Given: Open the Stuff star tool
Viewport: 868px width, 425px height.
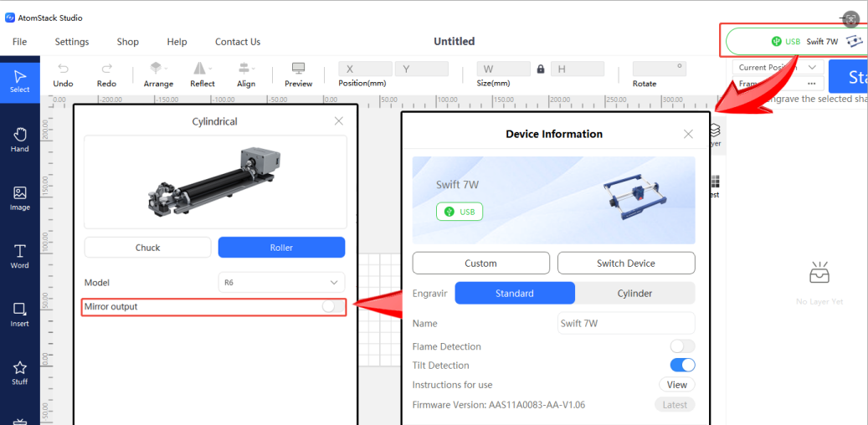Looking at the screenshot, I should click(20, 372).
